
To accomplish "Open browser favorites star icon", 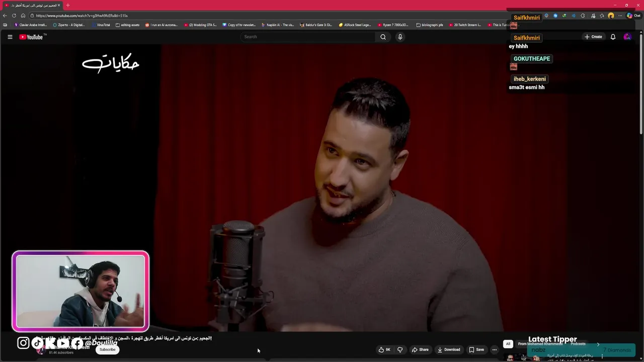I will click(x=602, y=16).
